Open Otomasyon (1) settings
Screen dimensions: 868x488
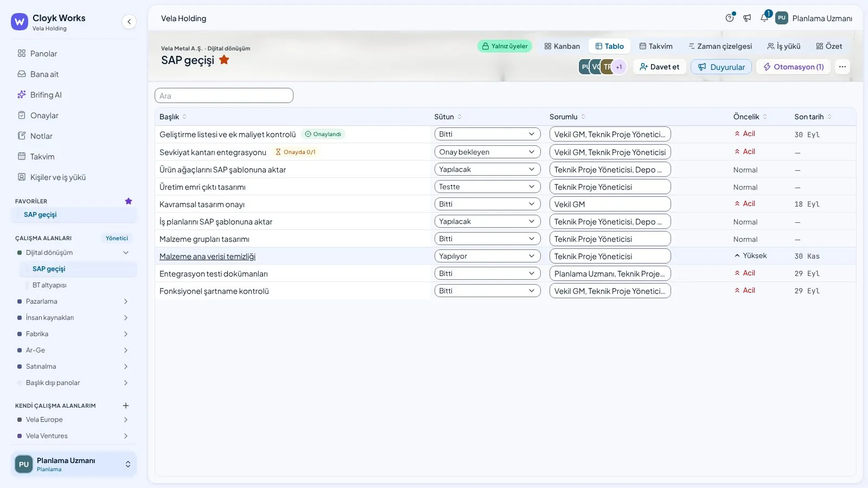pyautogui.click(x=793, y=67)
